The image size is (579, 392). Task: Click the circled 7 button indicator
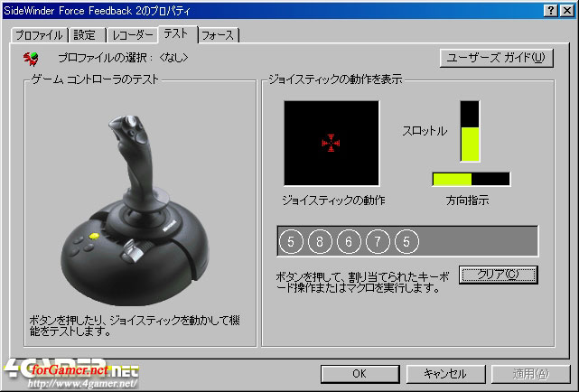click(x=378, y=242)
